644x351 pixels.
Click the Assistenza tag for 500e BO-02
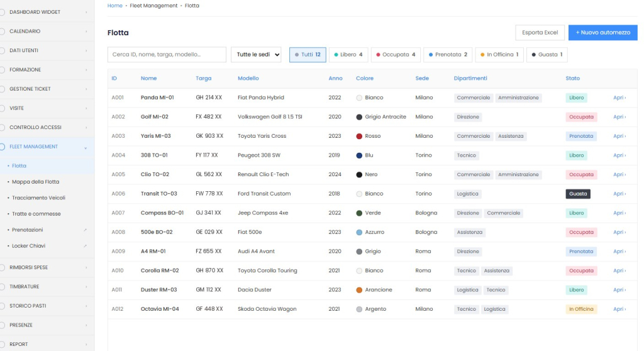pos(469,232)
